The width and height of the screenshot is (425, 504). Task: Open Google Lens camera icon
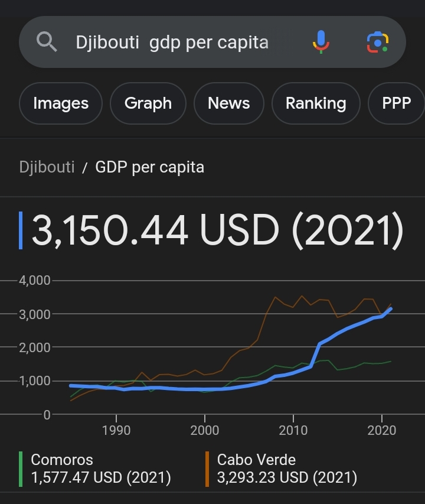pyautogui.click(x=378, y=42)
